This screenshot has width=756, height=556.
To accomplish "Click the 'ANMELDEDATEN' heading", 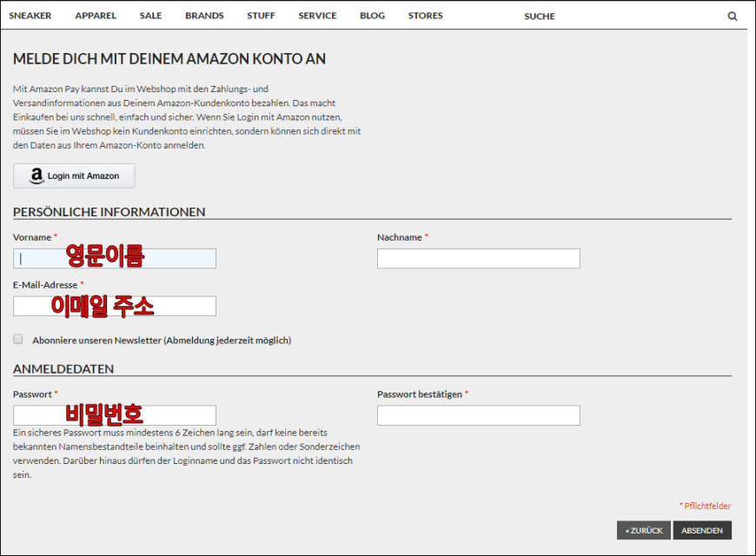I will pos(63,369).
